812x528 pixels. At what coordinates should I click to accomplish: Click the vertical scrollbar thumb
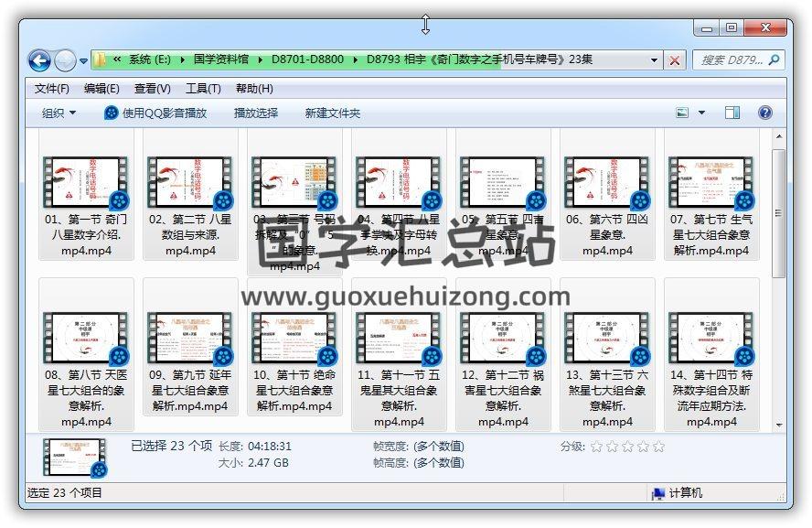[778, 213]
